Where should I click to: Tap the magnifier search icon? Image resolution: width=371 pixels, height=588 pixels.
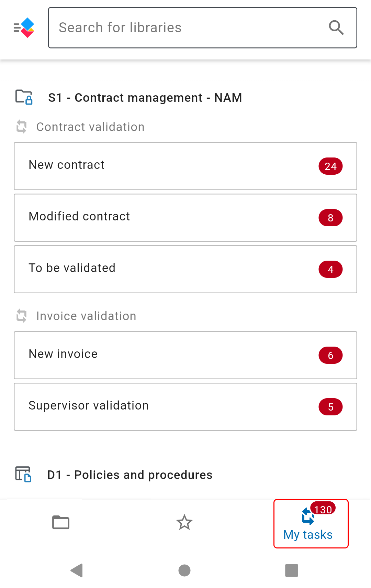pyautogui.click(x=336, y=28)
